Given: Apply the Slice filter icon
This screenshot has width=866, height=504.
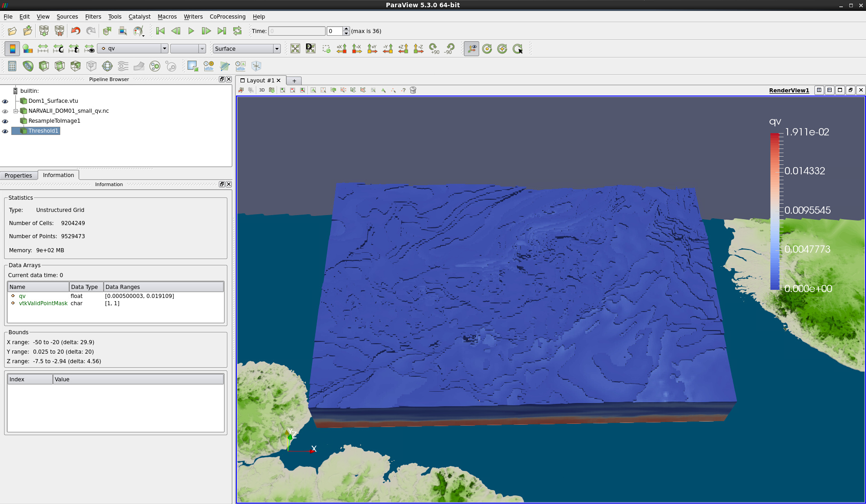Looking at the screenshot, I should (60, 66).
